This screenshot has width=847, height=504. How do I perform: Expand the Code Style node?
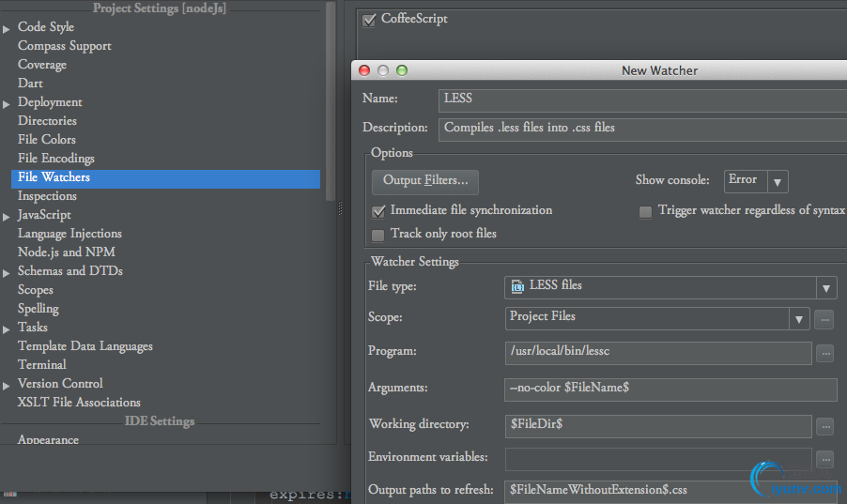(x=7, y=29)
